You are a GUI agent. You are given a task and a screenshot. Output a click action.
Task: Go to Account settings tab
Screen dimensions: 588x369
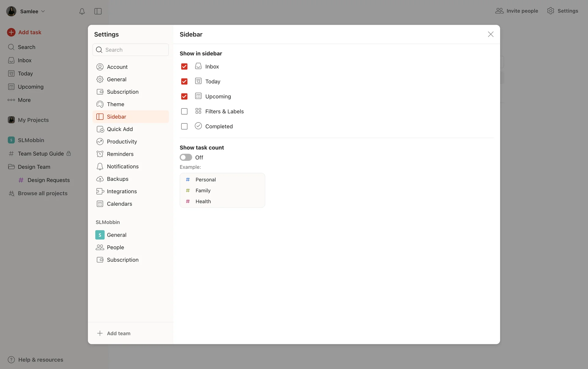(117, 67)
